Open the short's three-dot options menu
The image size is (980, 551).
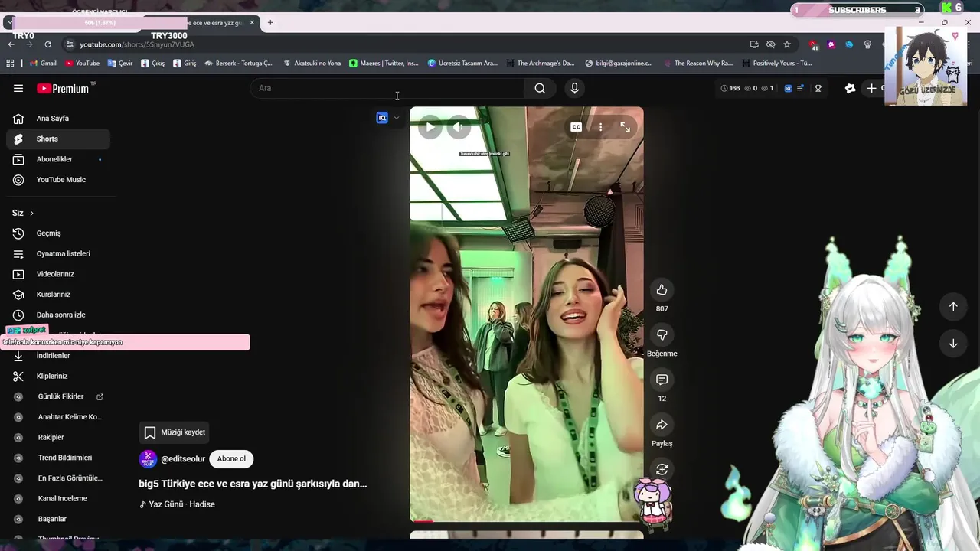tap(600, 127)
